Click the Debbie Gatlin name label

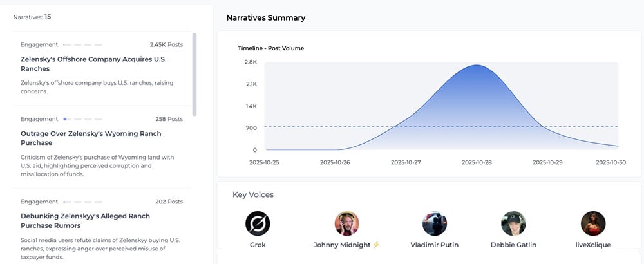513,245
